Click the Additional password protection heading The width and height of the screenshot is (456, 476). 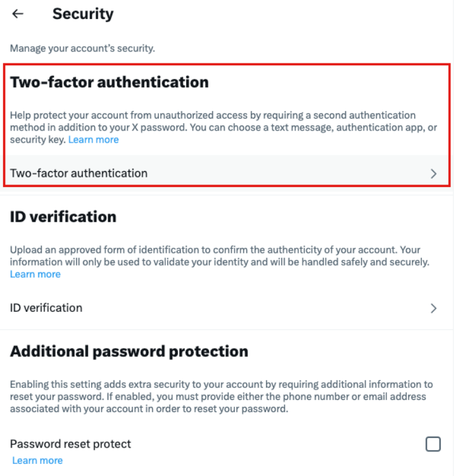(x=129, y=352)
